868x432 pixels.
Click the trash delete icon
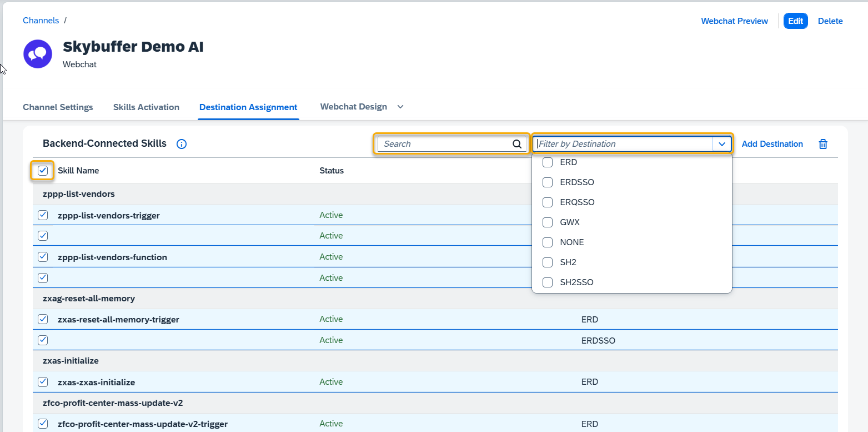click(823, 144)
